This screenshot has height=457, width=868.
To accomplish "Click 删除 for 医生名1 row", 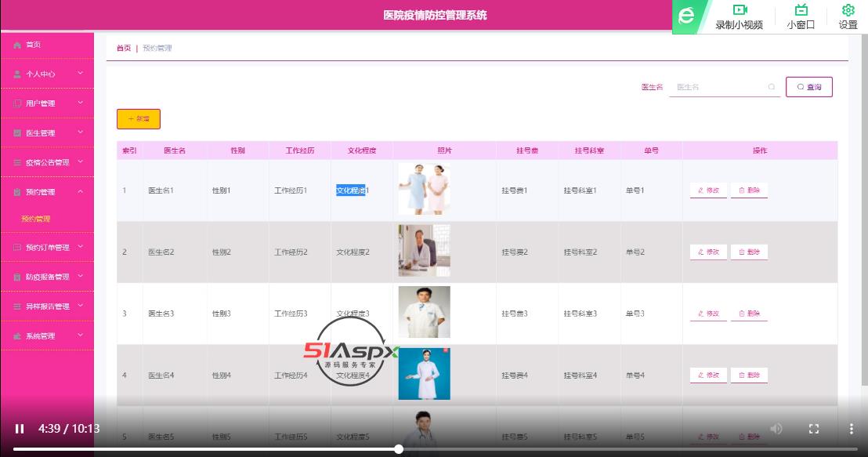I will [x=749, y=190].
